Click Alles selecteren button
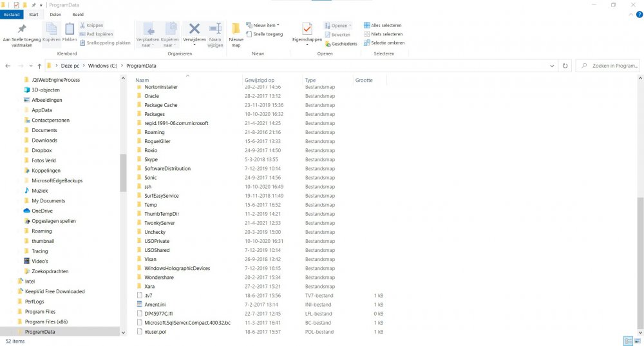 [385, 25]
